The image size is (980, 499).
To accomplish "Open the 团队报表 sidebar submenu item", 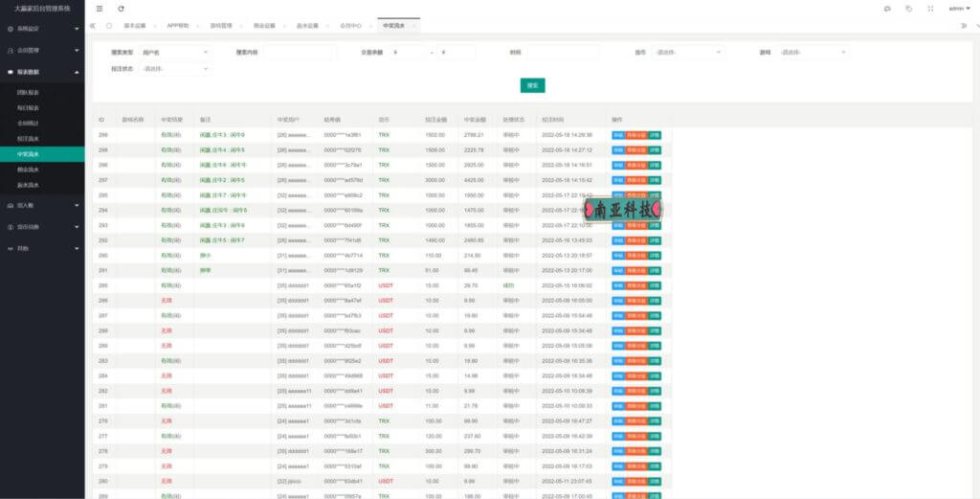I will click(42, 93).
